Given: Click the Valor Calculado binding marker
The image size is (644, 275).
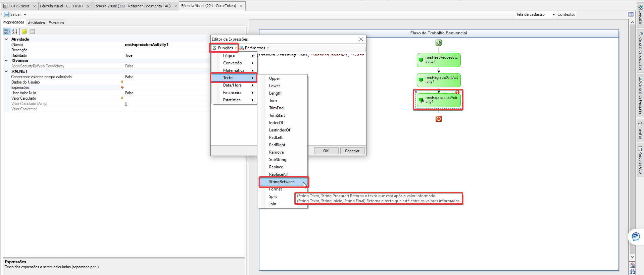Looking at the screenshot, I should 122,98.
